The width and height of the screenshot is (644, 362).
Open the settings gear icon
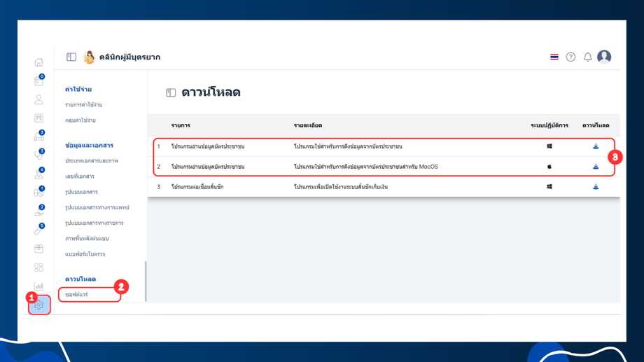point(39,305)
